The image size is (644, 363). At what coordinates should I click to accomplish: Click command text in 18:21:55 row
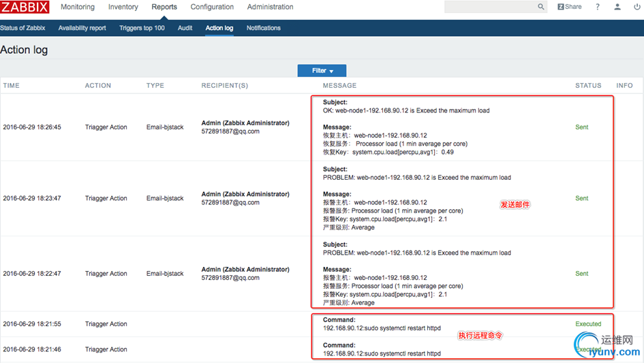(x=382, y=328)
